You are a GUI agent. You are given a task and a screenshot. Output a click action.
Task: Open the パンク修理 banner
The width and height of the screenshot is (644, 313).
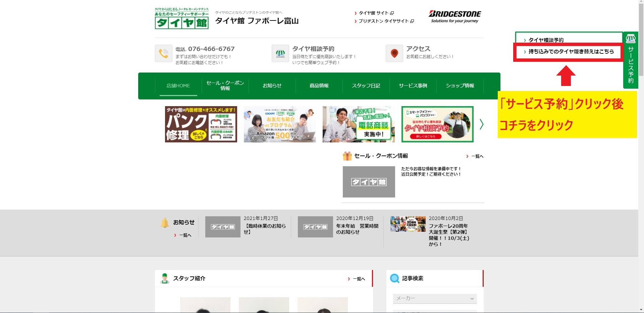click(201, 124)
